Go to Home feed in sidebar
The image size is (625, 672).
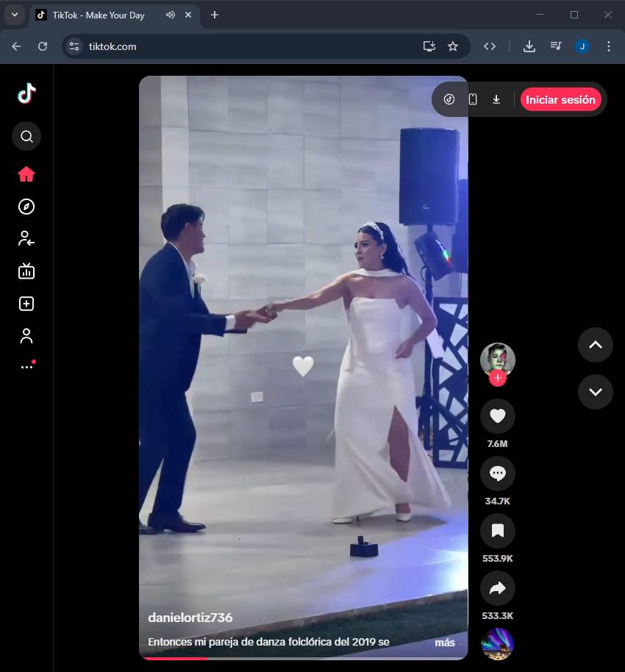[x=26, y=174]
